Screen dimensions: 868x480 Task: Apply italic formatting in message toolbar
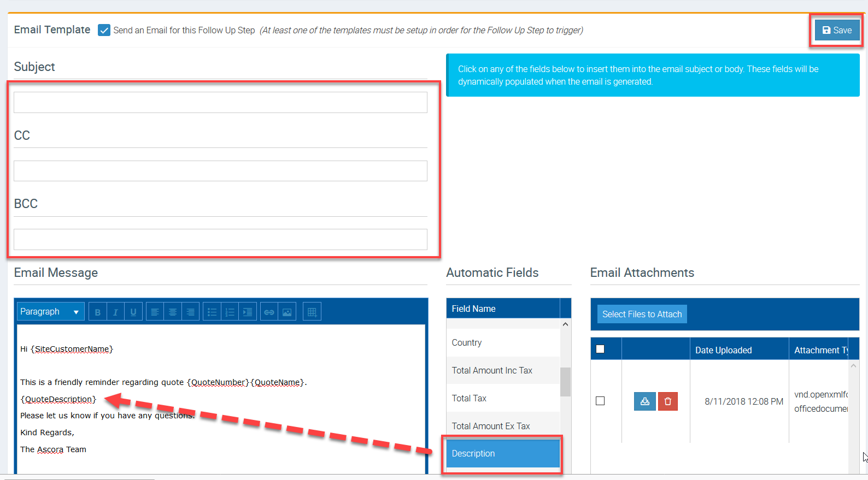point(115,312)
